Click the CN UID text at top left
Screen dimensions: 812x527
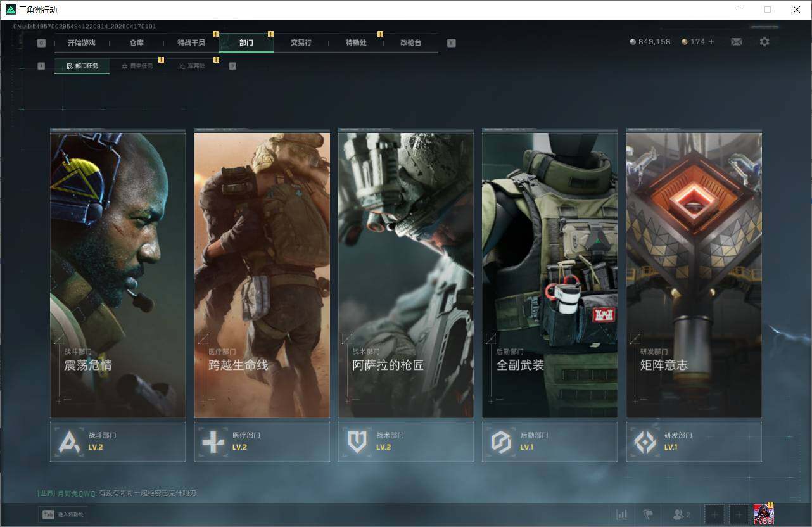pos(85,26)
